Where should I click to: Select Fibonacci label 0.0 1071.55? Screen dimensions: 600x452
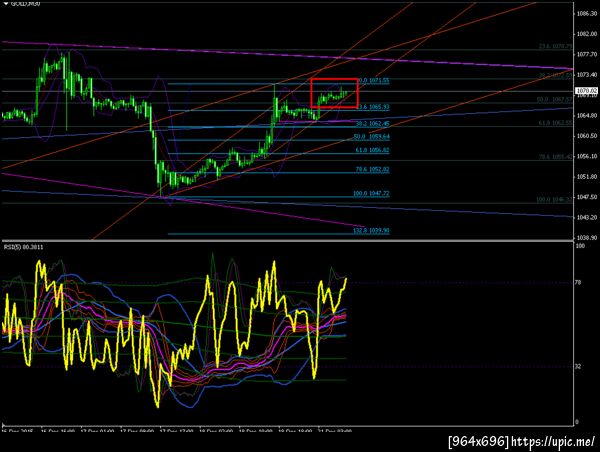point(374,80)
